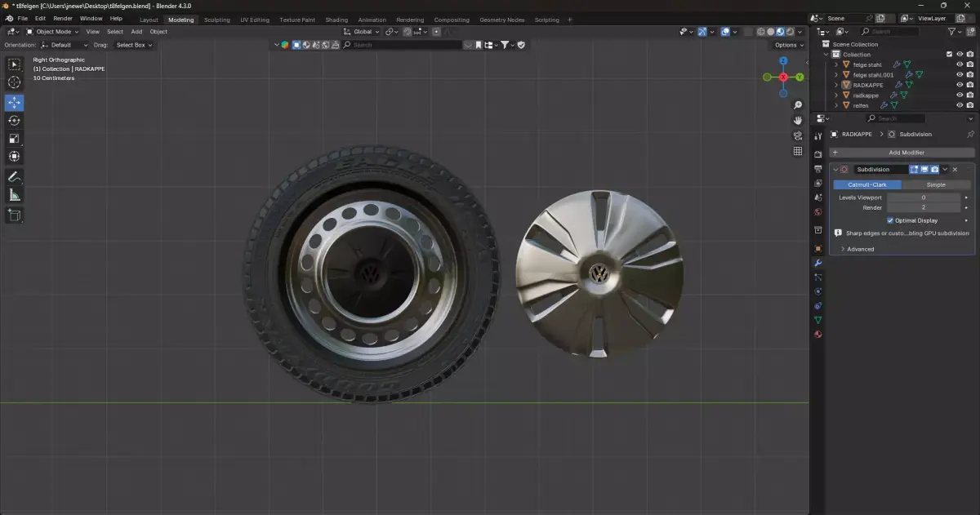Switch to wireframe viewport shading
This screenshot has width=980, height=515.
click(760, 32)
